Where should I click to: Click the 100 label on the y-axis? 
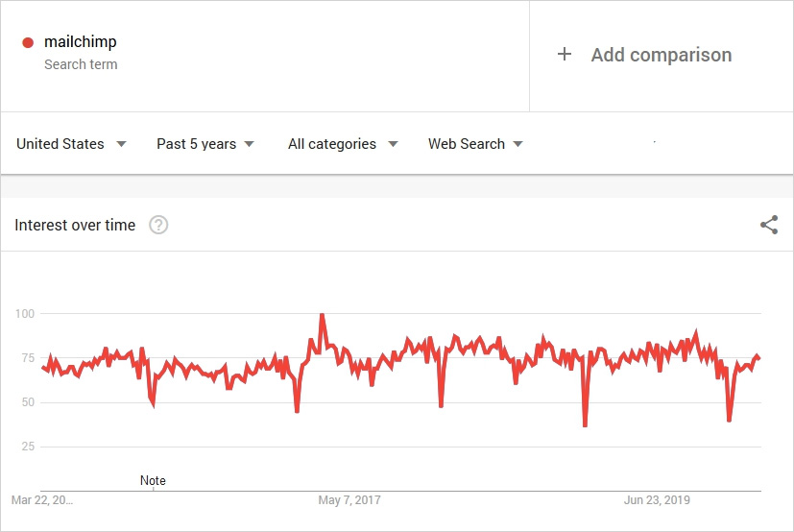coord(25,314)
